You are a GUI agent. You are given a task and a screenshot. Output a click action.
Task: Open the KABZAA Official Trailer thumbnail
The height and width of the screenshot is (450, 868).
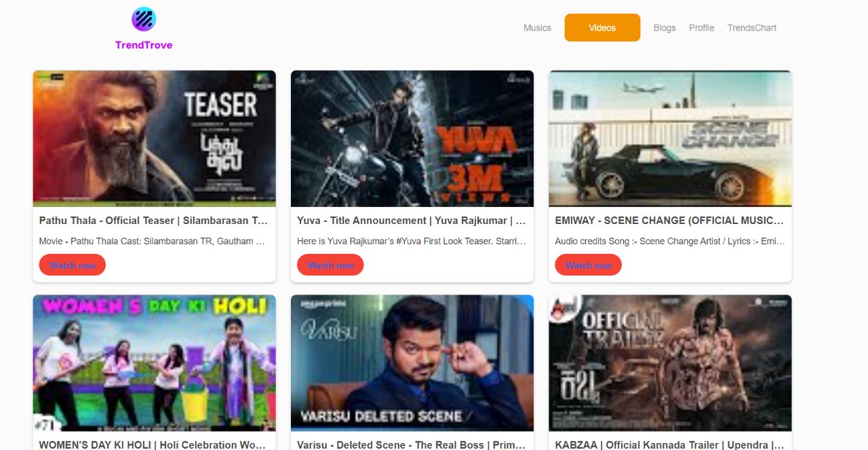670,363
